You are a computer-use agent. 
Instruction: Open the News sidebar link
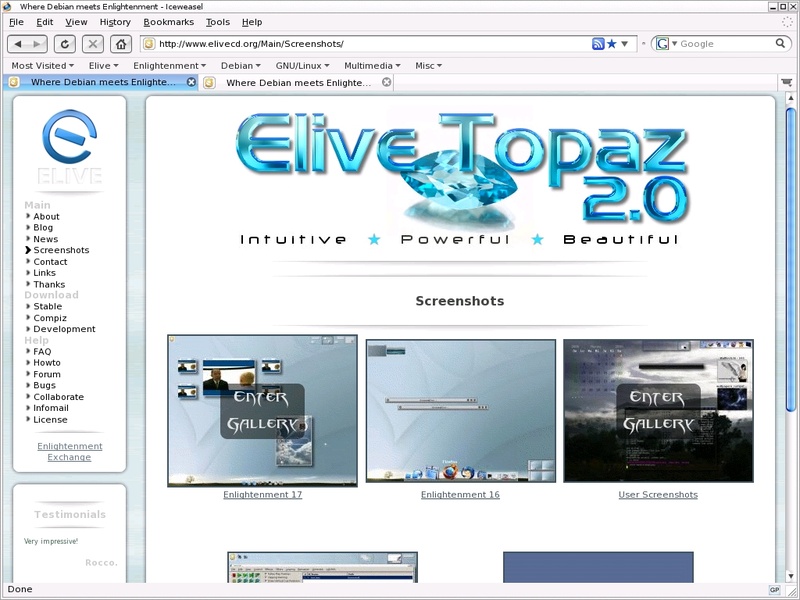click(45, 239)
